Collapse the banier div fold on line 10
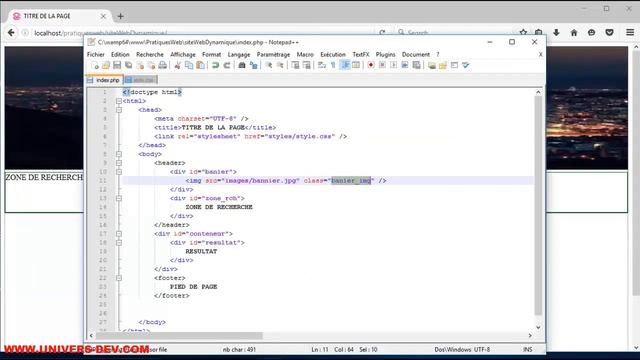This screenshot has width=640, height=360. (119, 172)
